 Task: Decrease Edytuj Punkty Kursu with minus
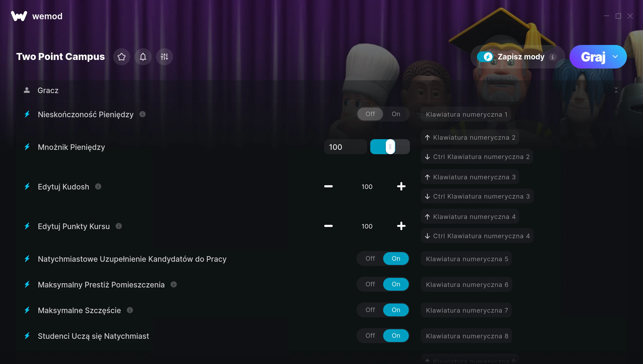328,226
